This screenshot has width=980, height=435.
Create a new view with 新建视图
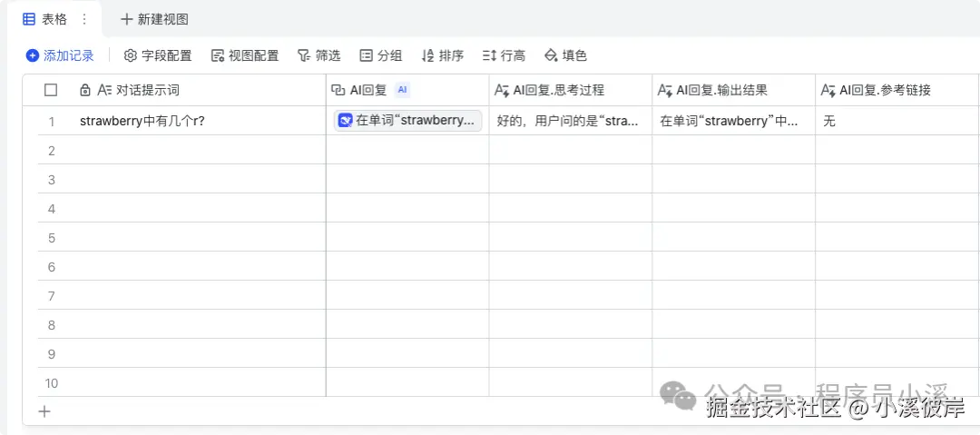(154, 19)
